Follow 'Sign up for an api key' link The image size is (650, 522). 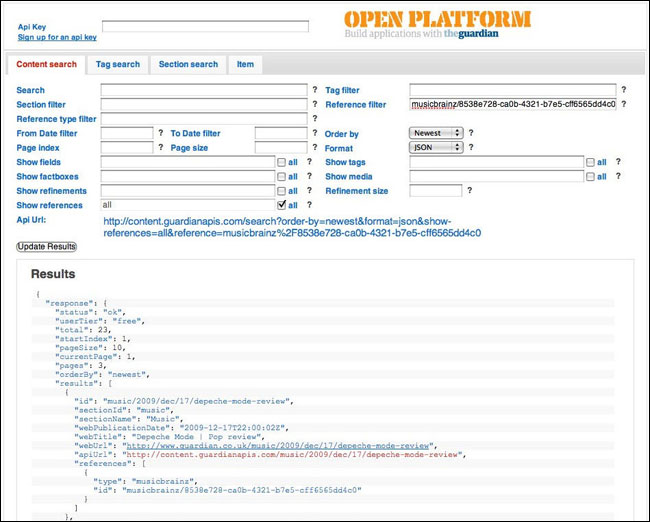pos(57,37)
